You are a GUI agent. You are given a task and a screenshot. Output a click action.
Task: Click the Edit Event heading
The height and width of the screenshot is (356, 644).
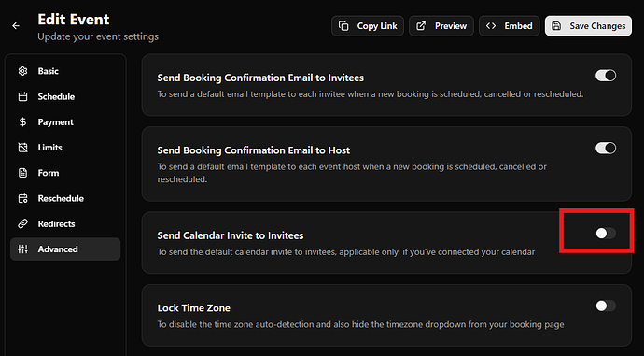[x=74, y=20]
